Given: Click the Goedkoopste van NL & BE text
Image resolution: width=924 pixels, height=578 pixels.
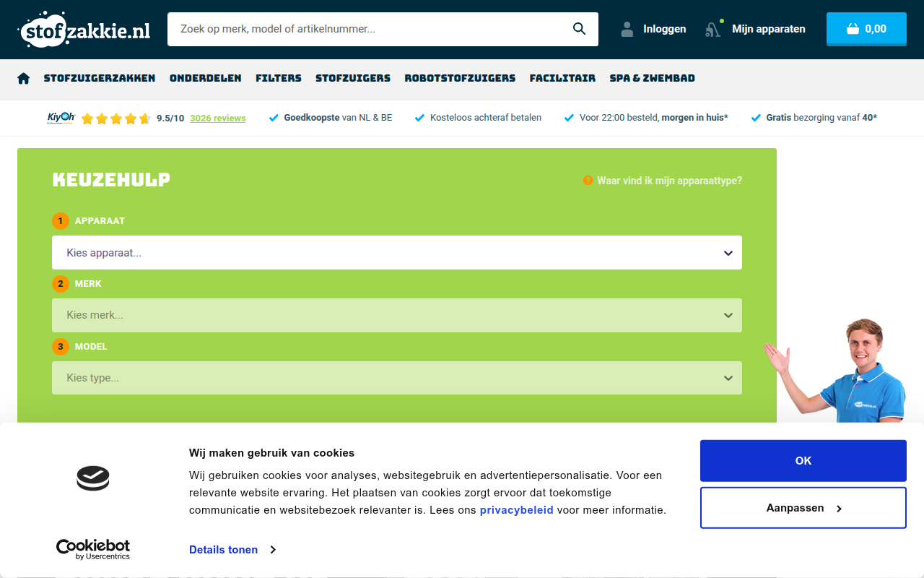Looking at the screenshot, I should click(338, 118).
